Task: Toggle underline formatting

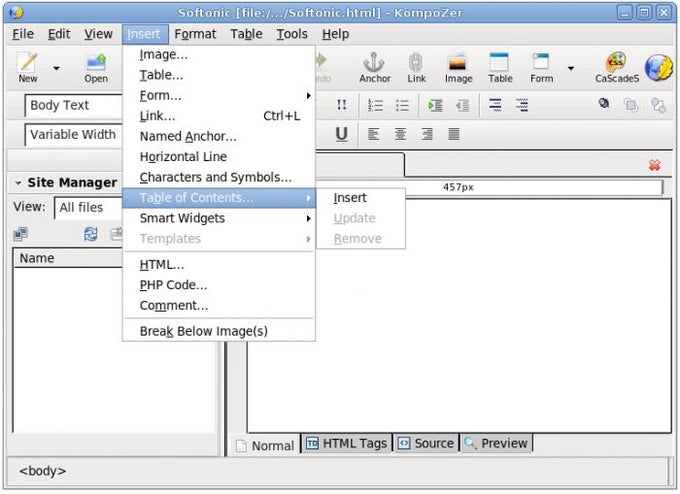Action: pyautogui.click(x=341, y=134)
